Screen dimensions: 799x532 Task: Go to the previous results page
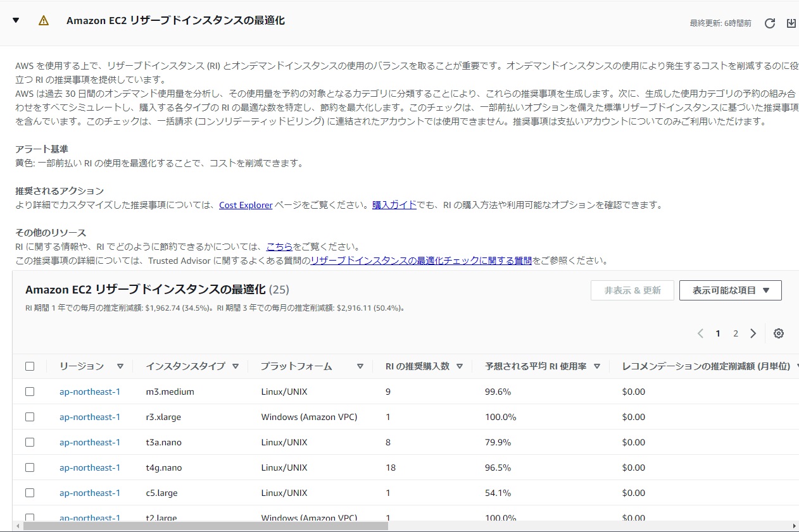point(700,333)
